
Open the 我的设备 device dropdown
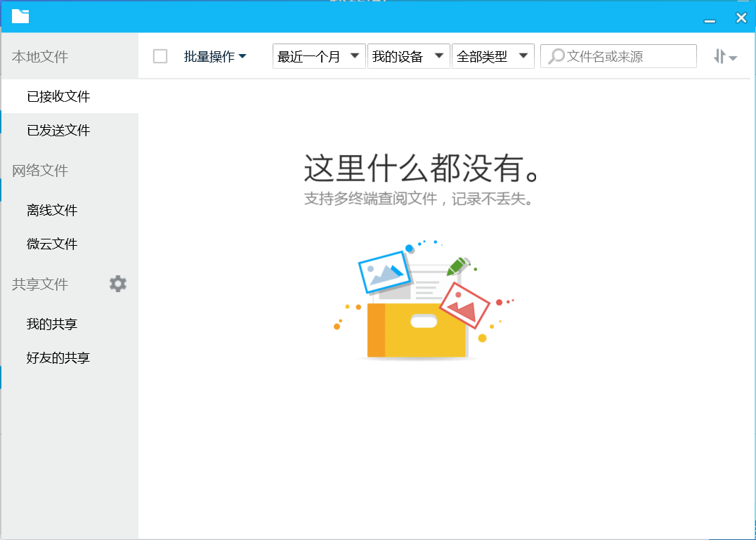click(x=408, y=57)
